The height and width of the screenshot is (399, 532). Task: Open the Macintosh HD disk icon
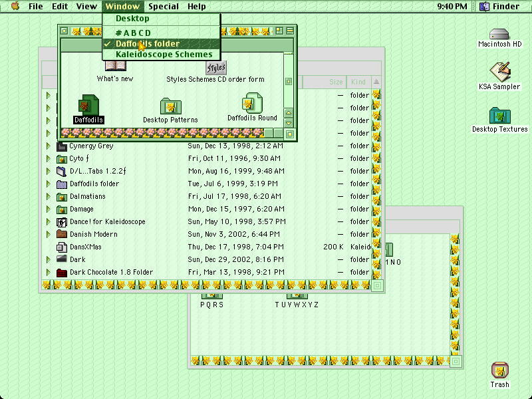499,34
